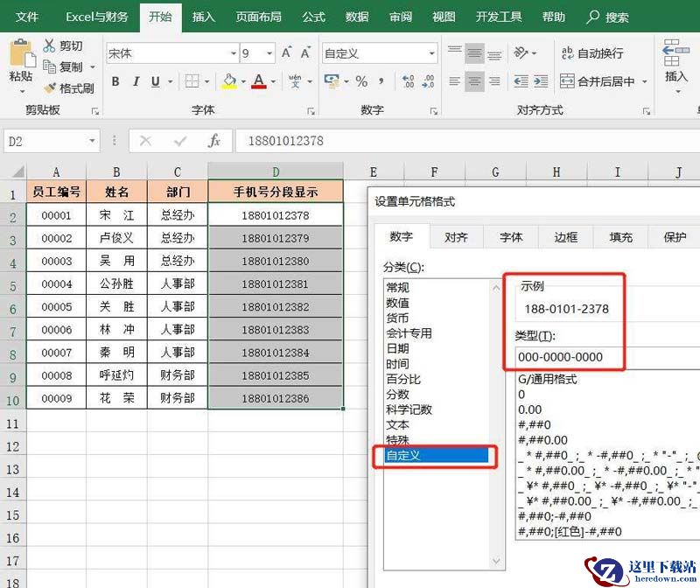Open the 自定义 number format dropdown

431,53
